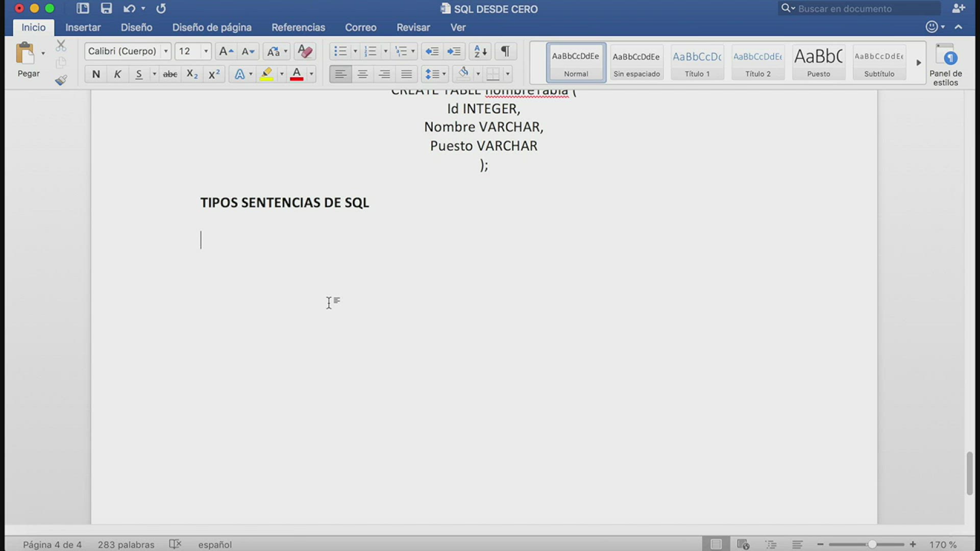The height and width of the screenshot is (551, 980).
Task: Justify the paragraph text
Action: [406, 74]
